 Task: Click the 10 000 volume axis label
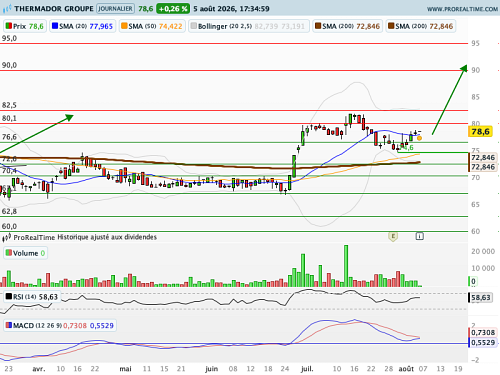[483, 268]
